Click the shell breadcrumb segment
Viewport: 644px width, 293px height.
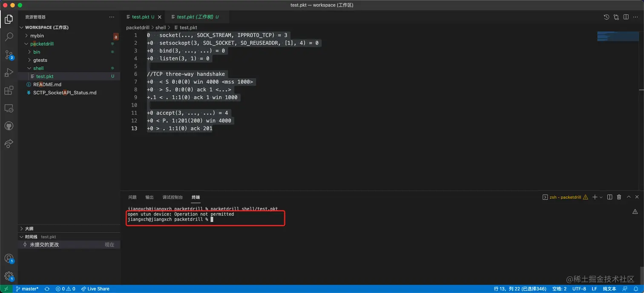[x=161, y=27]
